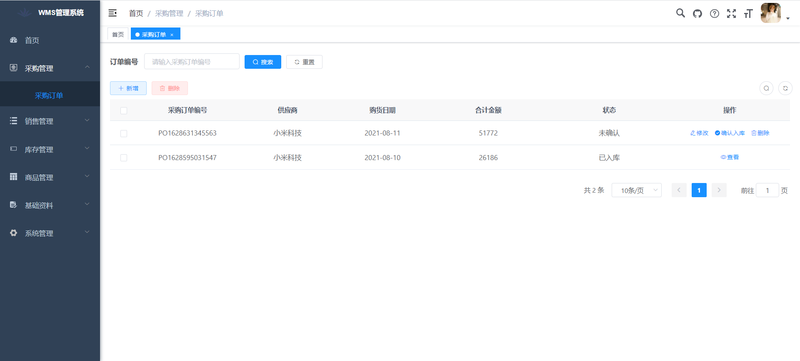Click amount 26186 cell
The image size is (800, 361).
[488, 158]
